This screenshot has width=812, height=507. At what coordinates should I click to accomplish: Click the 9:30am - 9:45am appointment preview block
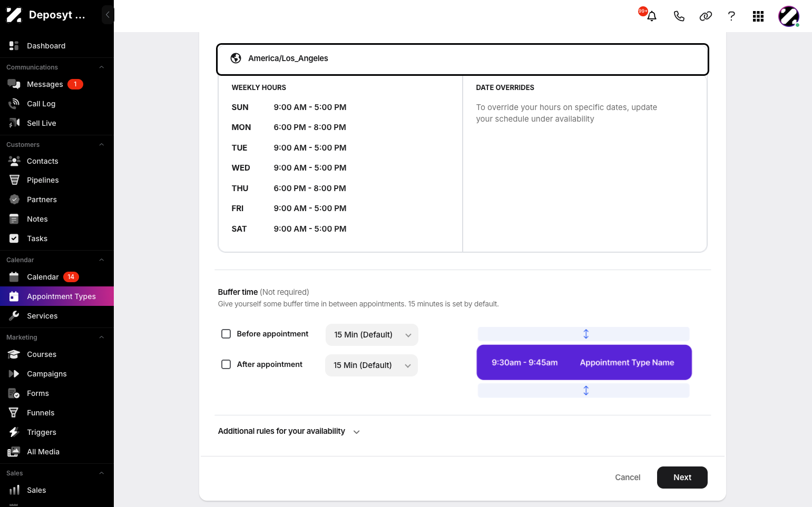tap(584, 362)
